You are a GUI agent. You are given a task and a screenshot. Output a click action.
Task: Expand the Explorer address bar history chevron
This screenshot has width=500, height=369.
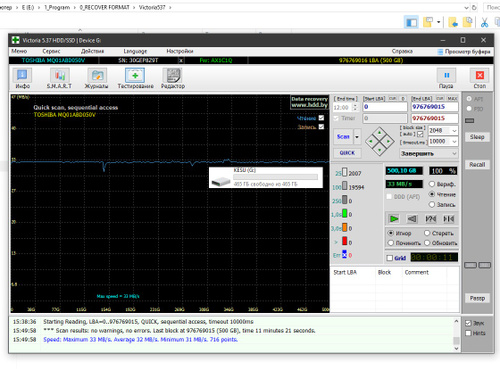[x=466, y=7]
